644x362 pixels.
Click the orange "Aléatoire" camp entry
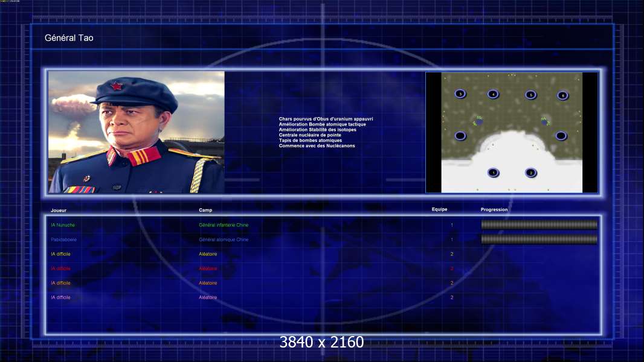click(x=208, y=283)
